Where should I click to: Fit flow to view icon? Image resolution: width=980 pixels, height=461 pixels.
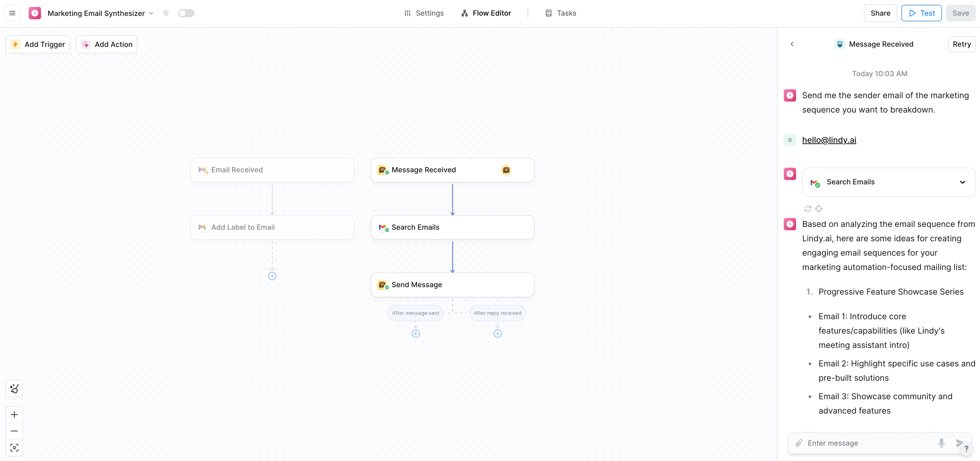pos(14,448)
